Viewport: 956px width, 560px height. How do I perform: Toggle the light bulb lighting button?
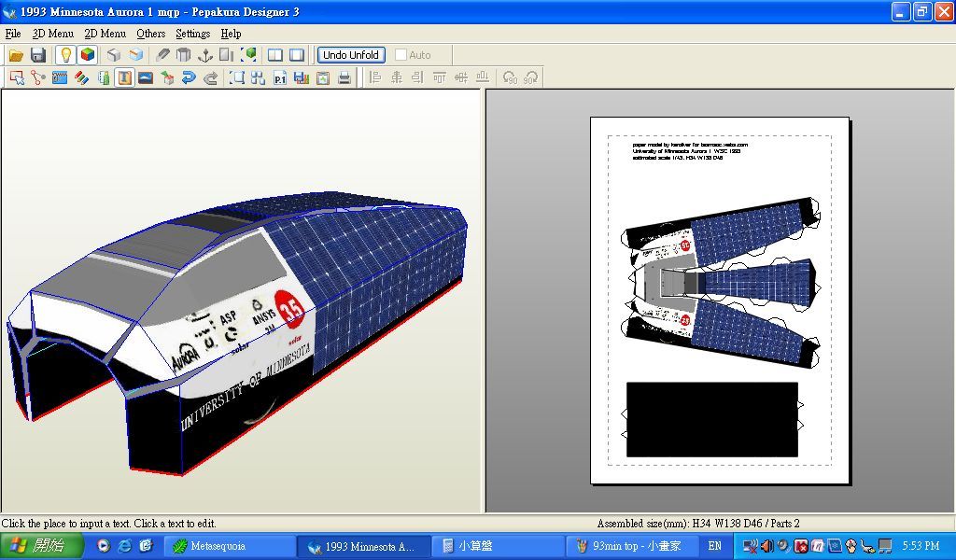pyautogui.click(x=65, y=55)
